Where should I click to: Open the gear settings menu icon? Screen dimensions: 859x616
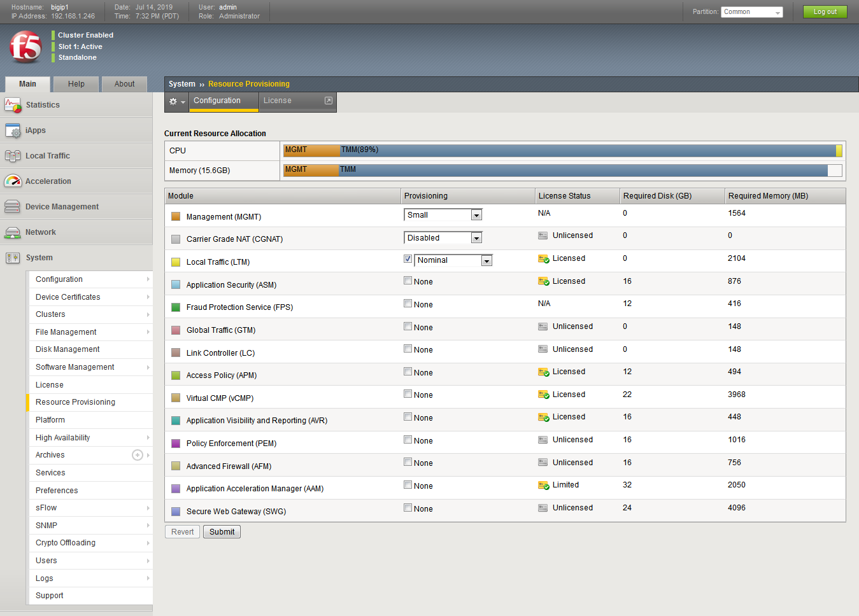(176, 102)
